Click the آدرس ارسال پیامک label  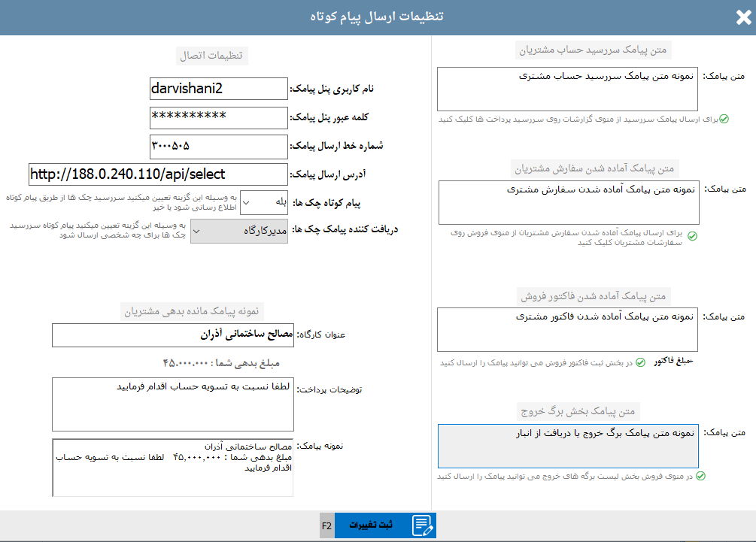point(328,174)
